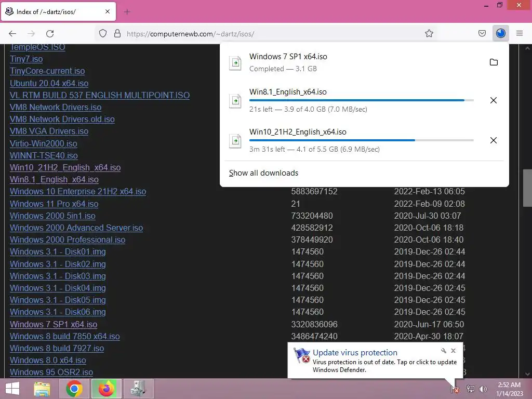
Task: Open Windows 11 Pro x64.iso link
Action: pos(54,204)
